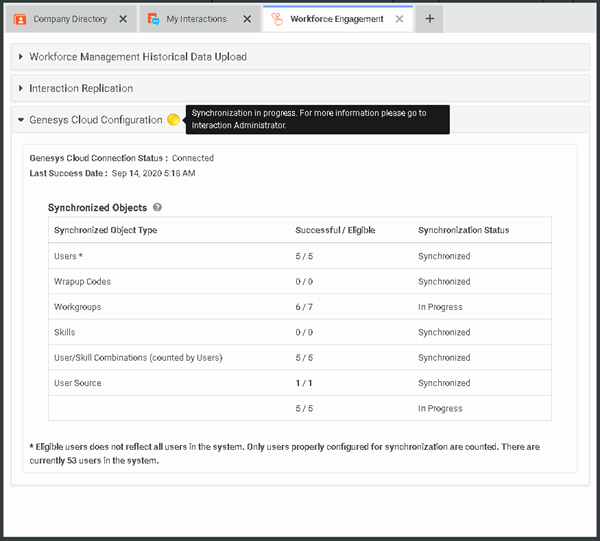Image resolution: width=600 pixels, height=541 pixels.
Task: Add a new tab with plus button
Action: (429, 19)
